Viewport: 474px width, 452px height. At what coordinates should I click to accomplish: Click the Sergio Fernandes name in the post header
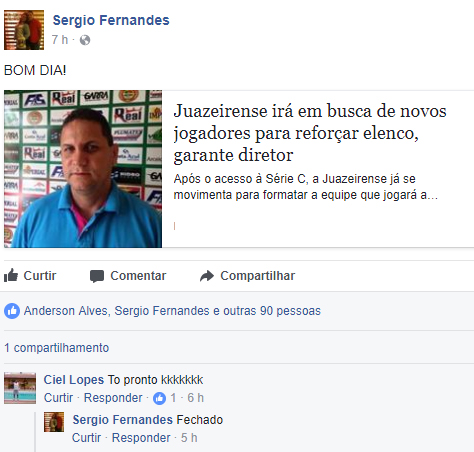pyautogui.click(x=111, y=20)
